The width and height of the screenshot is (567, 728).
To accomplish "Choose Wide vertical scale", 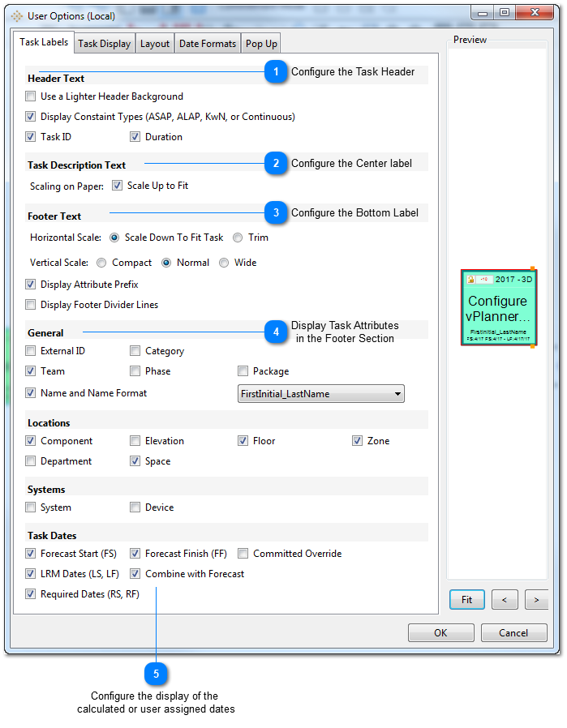I will pyautogui.click(x=224, y=263).
